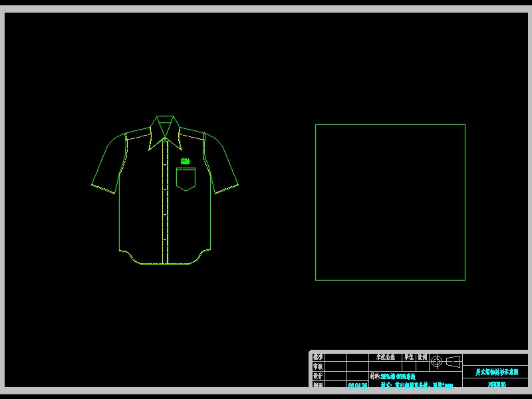The height and width of the screenshot is (399, 532).
Task: Click the top button below the collar
Action: tap(164, 140)
